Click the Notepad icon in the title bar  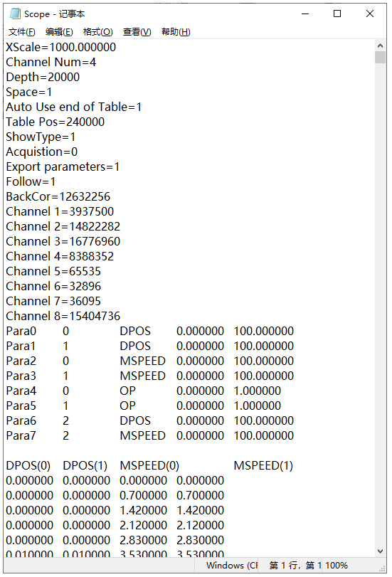(15, 14)
